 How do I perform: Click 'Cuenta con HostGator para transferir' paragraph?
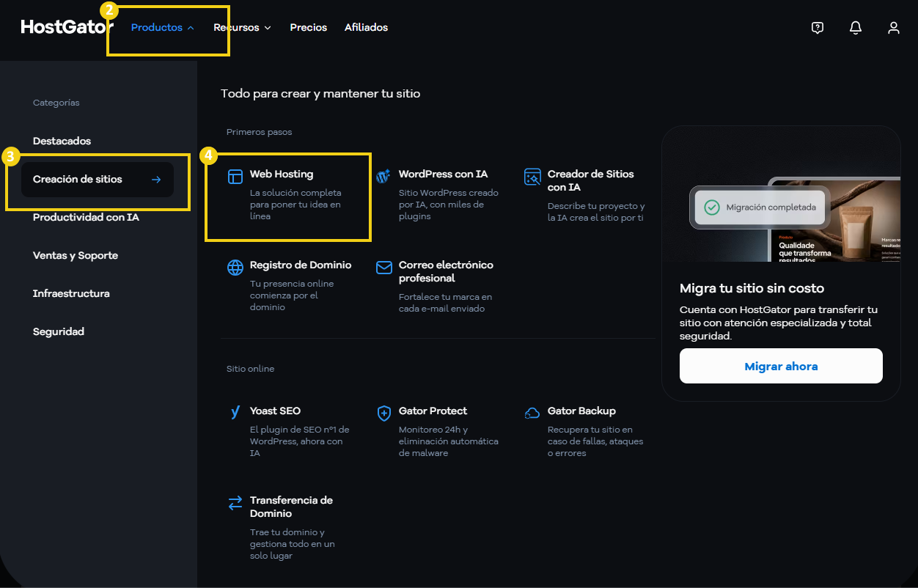[779, 323]
